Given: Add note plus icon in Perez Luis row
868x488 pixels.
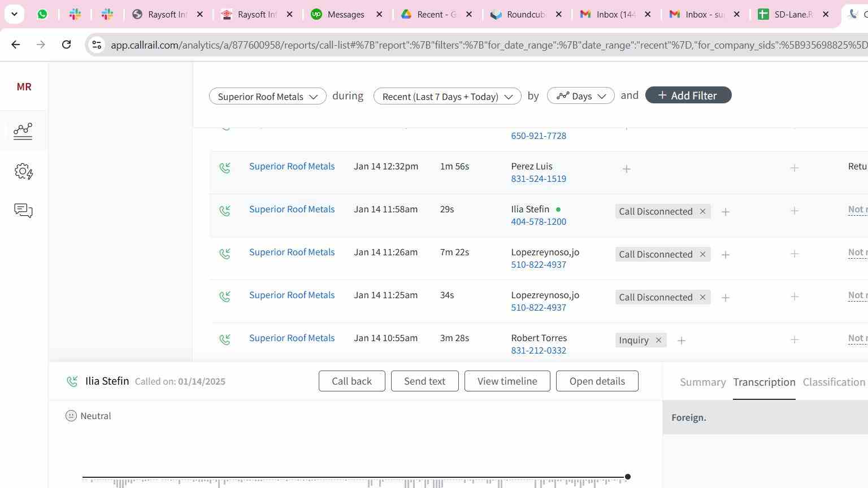Looking at the screenshot, I should [795, 168].
